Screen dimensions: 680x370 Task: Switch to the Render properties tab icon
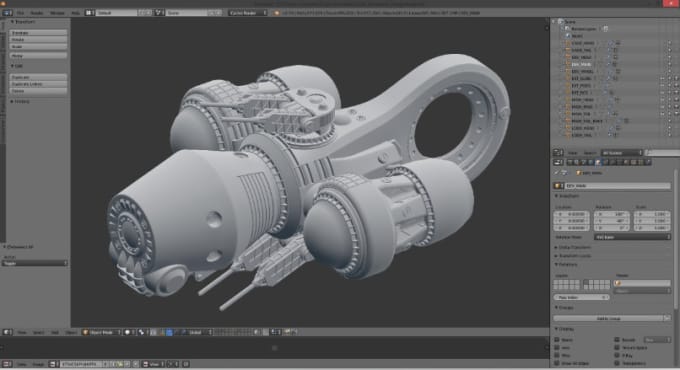569,162
